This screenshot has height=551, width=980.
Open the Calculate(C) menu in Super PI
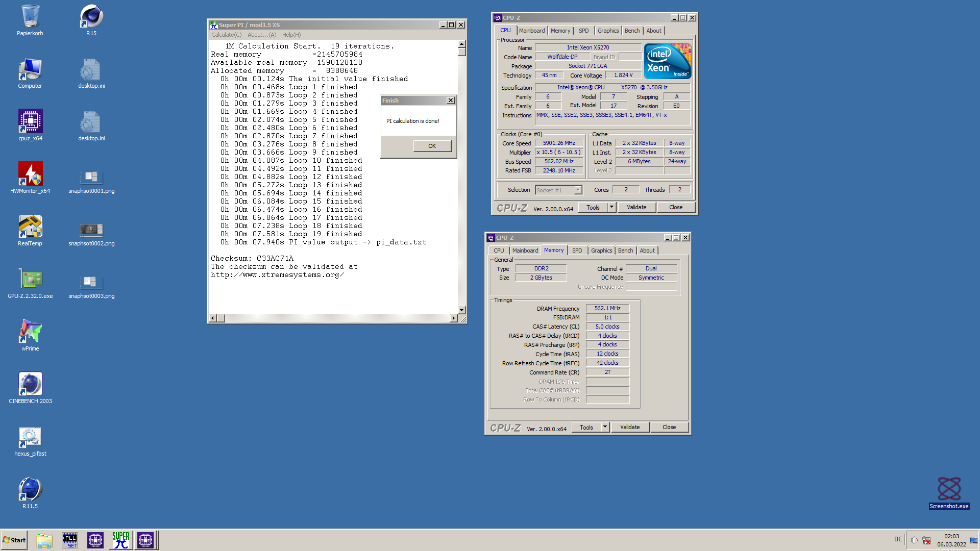[x=227, y=35]
